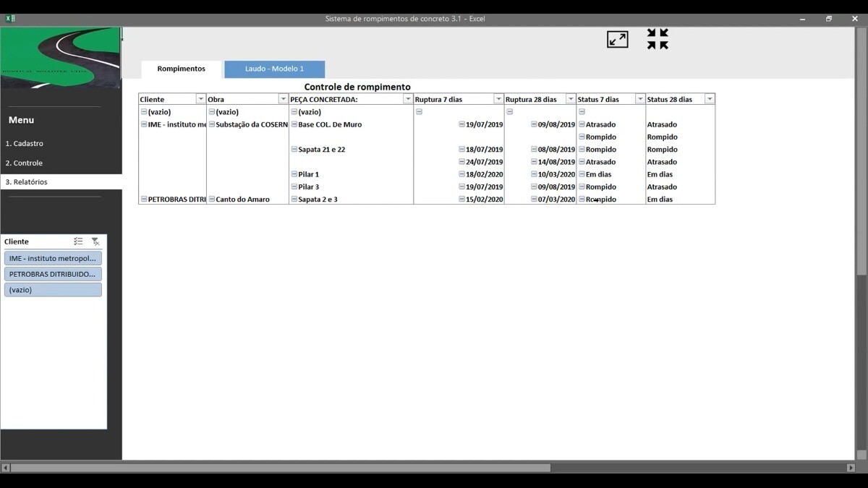
Task: Click the expand fullscreen arrows icon
Action: pyautogui.click(x=617, y=40)
